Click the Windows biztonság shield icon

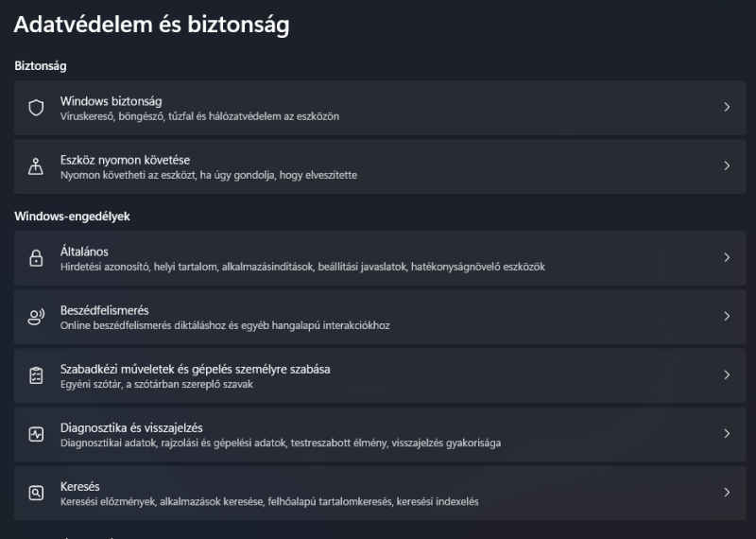pyautogui.click(x=37, y=108)
